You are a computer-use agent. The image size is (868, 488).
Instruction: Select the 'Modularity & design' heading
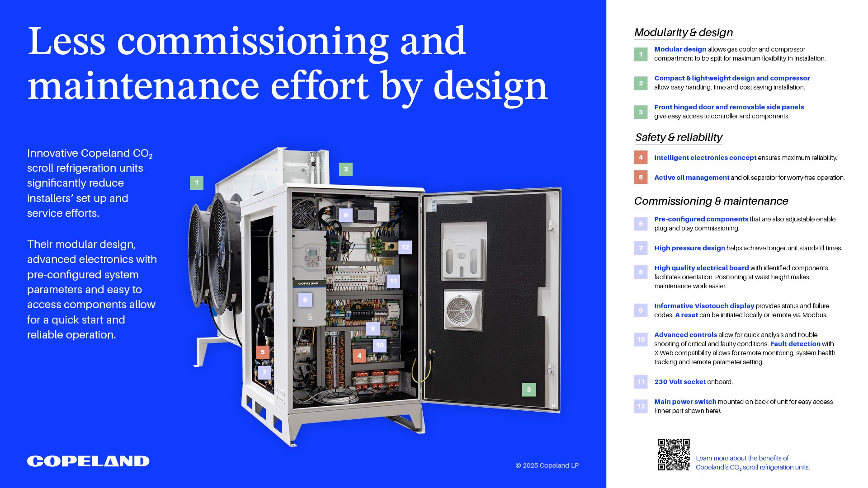pyautogui.click(x=684, y=33)
